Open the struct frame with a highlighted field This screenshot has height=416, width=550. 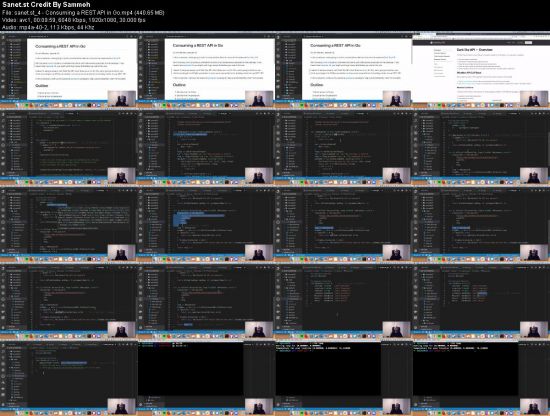click(481, 302)
